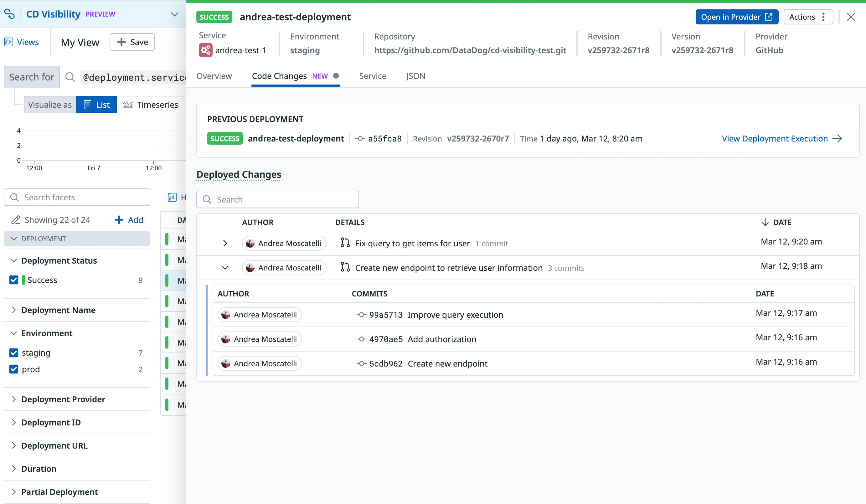Uncheck the Success deployment status filter

[x=13, y=280]
